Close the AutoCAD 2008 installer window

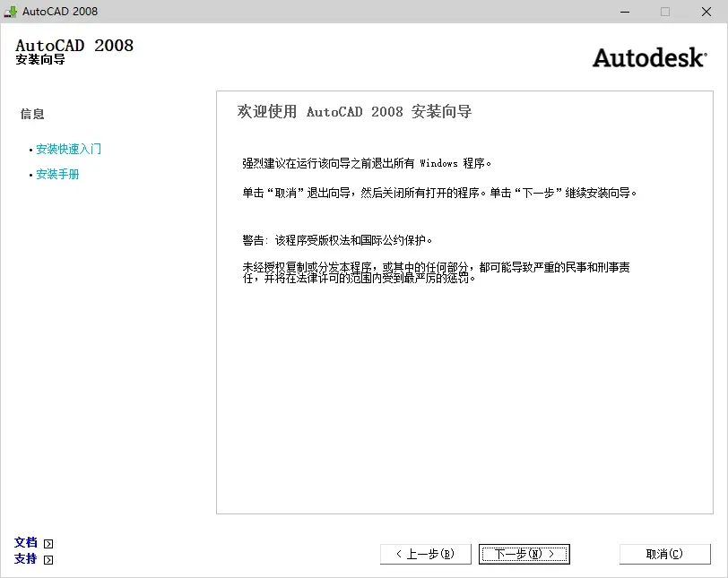(x=706, y=12)
